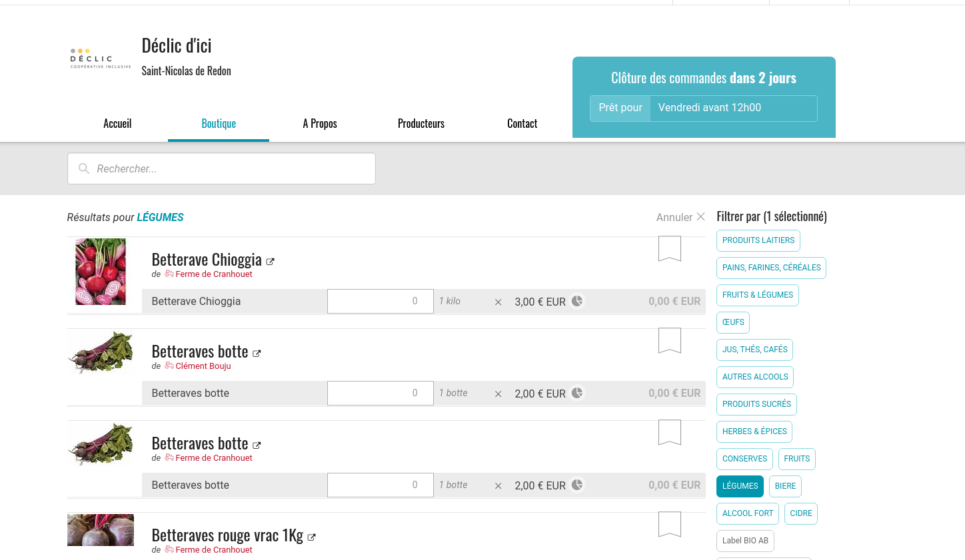Click quantity field for Clément Bouju Betteraves botte
Screen dimensions: 965x560
(x=381, y=393)
